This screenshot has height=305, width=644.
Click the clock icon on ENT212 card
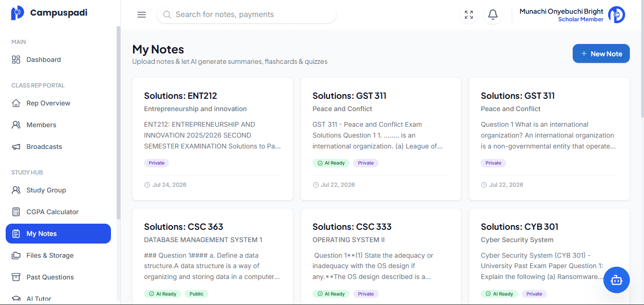point(147,185)
